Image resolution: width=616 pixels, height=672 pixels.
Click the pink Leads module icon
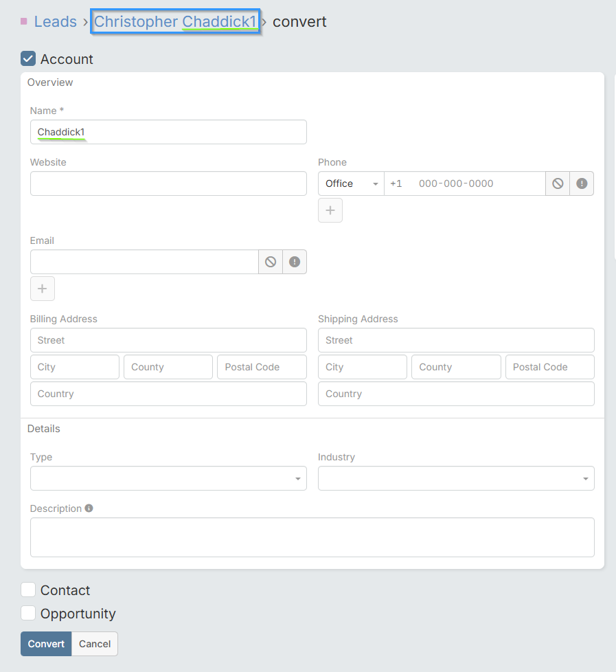click(x=24, y=22)
